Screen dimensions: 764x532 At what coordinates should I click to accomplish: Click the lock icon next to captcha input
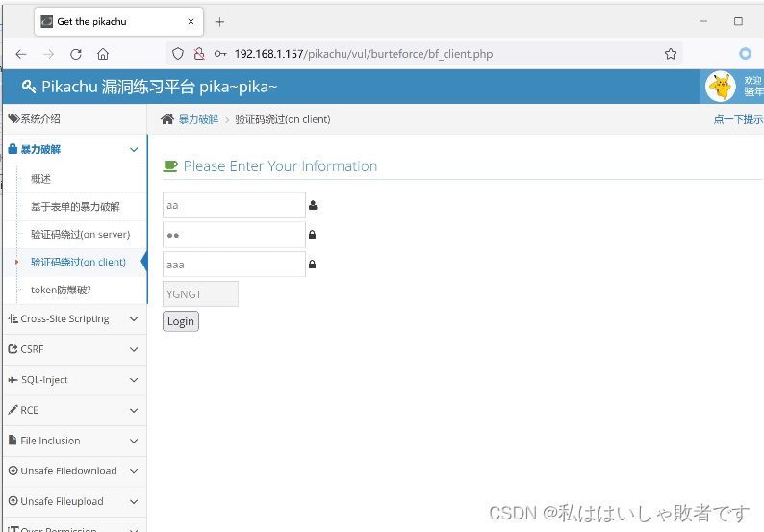click(313, 265)
